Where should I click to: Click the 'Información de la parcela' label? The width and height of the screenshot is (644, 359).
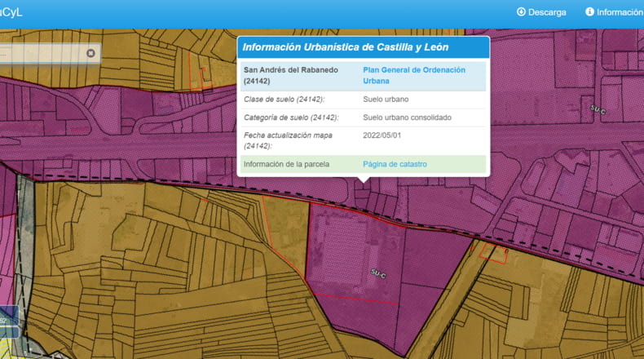[286, 164]
